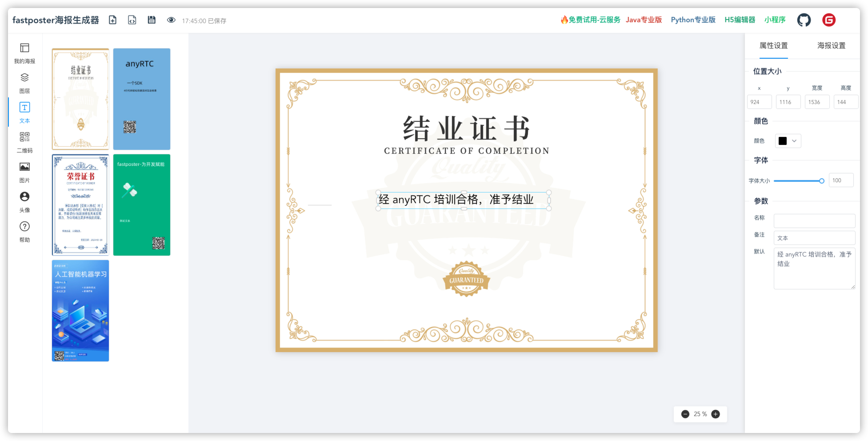Click the y position field
This screenshot has height=441, width=868.
788,102
